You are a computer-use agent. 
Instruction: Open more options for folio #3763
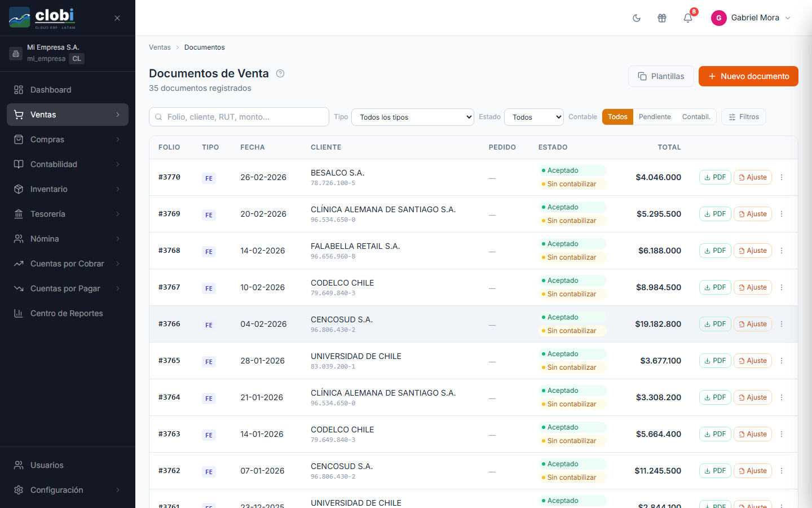point(782,434)
